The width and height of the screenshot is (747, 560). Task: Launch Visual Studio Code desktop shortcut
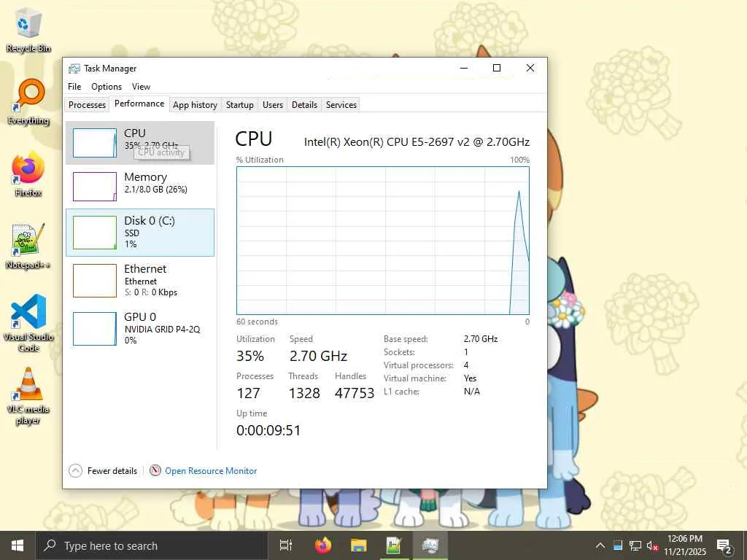coord(28,323)
